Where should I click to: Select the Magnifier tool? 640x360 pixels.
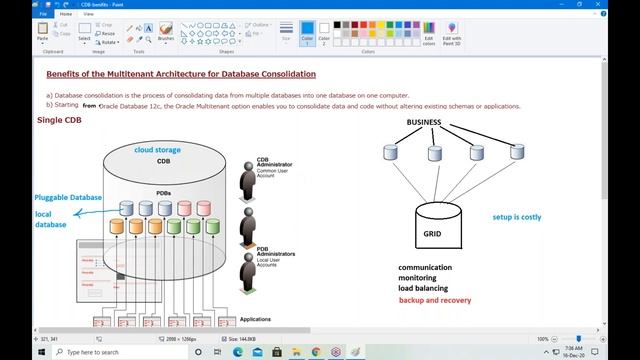(x=149, y=39)
